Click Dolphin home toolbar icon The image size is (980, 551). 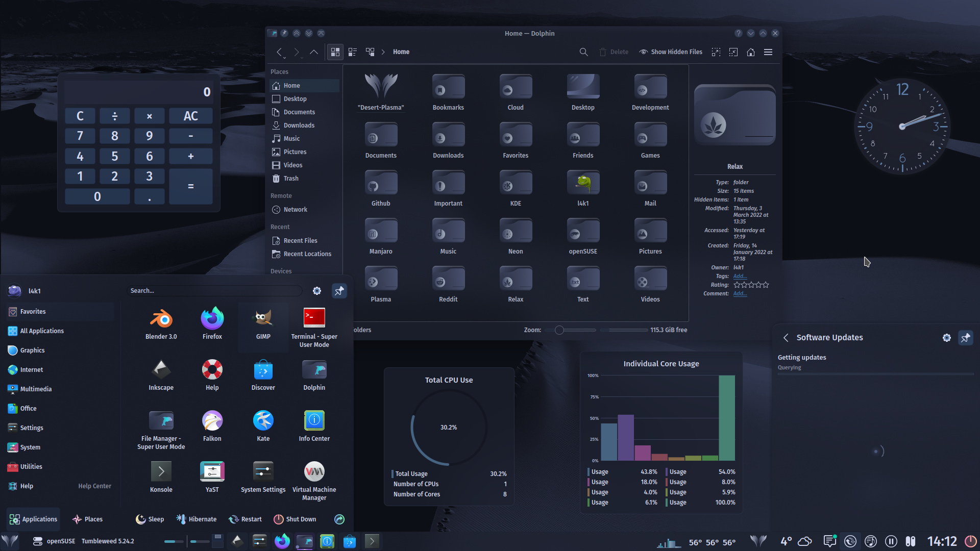[750, 52]
